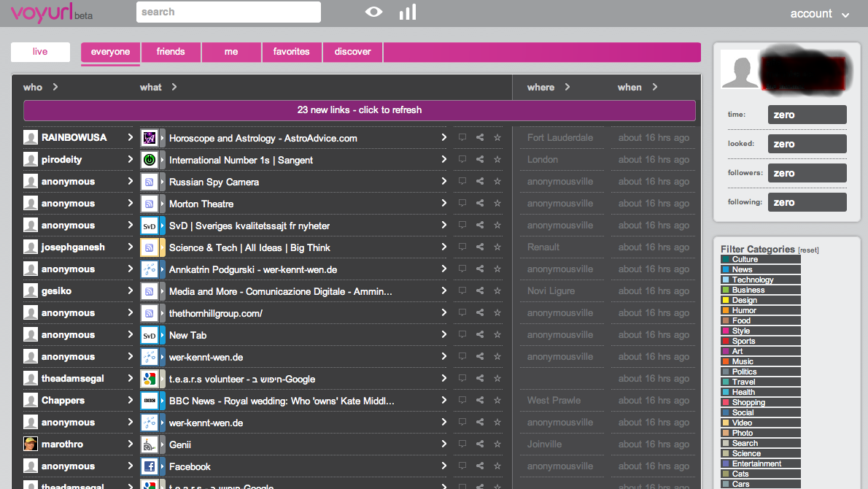868x489 pixels.
Task: Switch to the live tab
Action: (40, 52)
